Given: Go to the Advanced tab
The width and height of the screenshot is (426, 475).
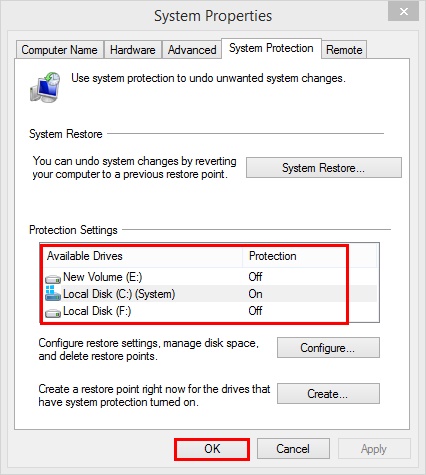Looking at the screenshot, I should [192, 50].
